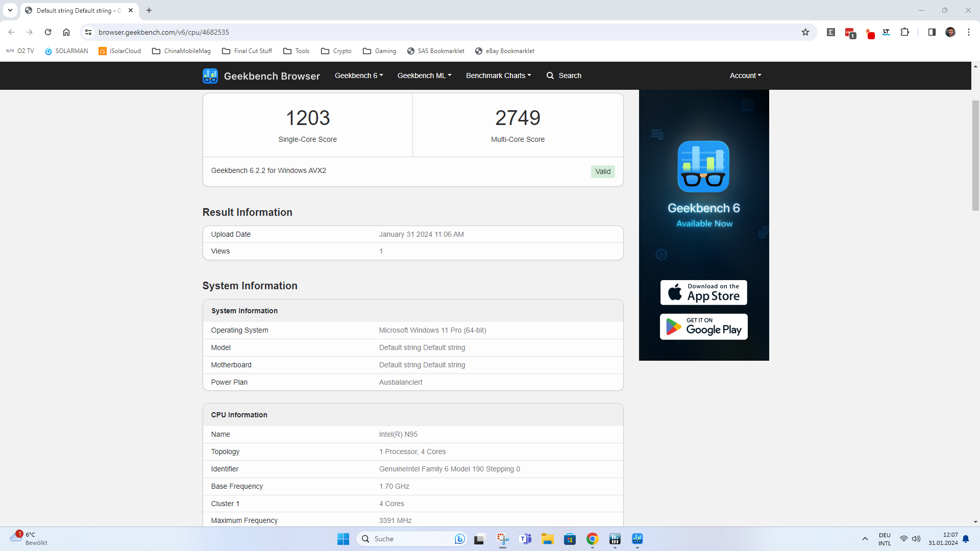Open the Chrome profile avatar
The height and width of the screenshot is (551, 980).
950,32
